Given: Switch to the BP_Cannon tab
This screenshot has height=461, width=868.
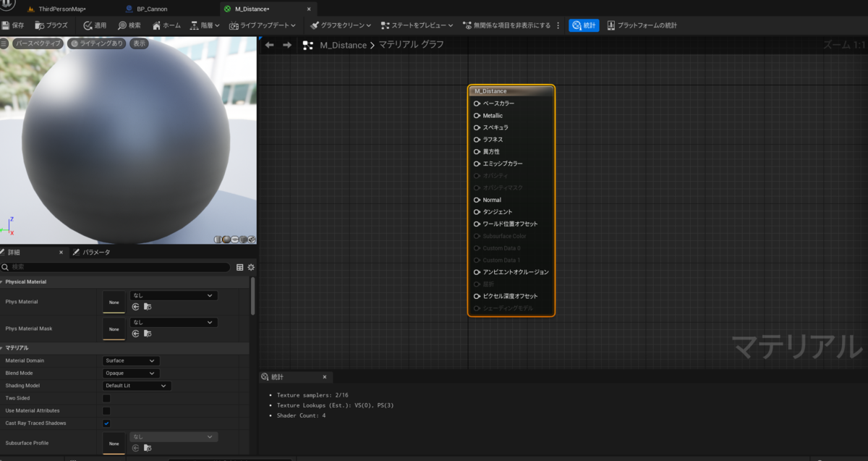Looking at the screenshot, I should pos(147,9).
